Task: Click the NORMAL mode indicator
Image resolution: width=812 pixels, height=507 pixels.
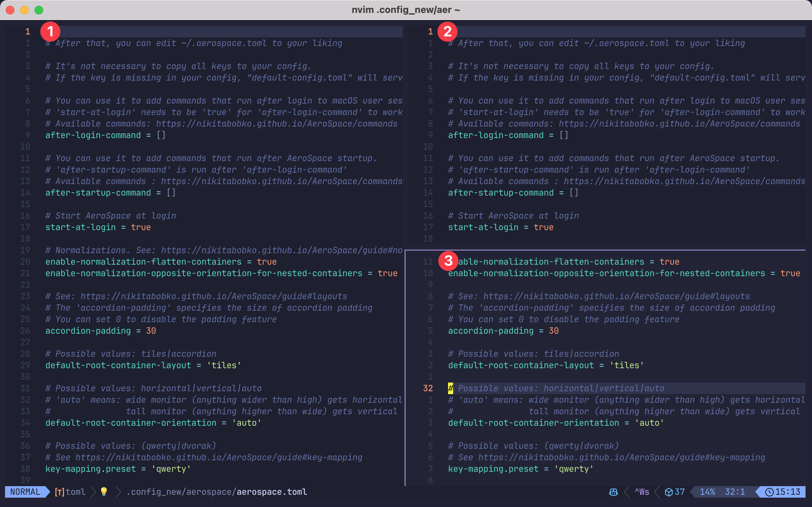Action: 25,492
